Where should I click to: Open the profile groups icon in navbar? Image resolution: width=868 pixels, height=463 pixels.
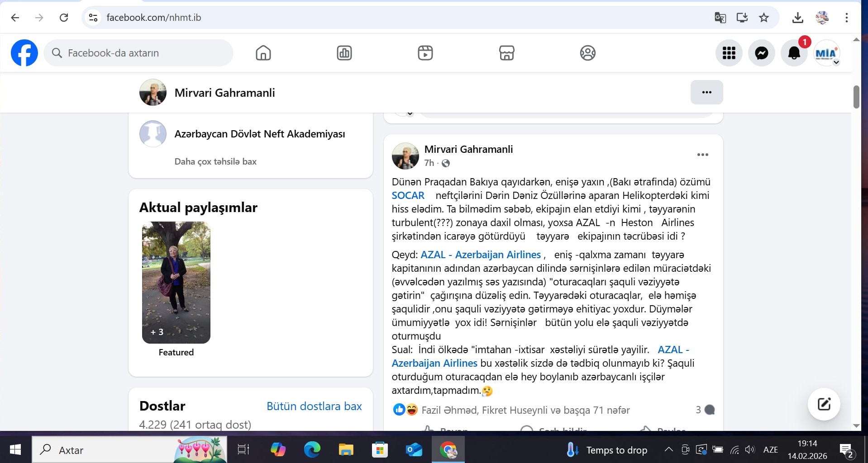point(587,53)
